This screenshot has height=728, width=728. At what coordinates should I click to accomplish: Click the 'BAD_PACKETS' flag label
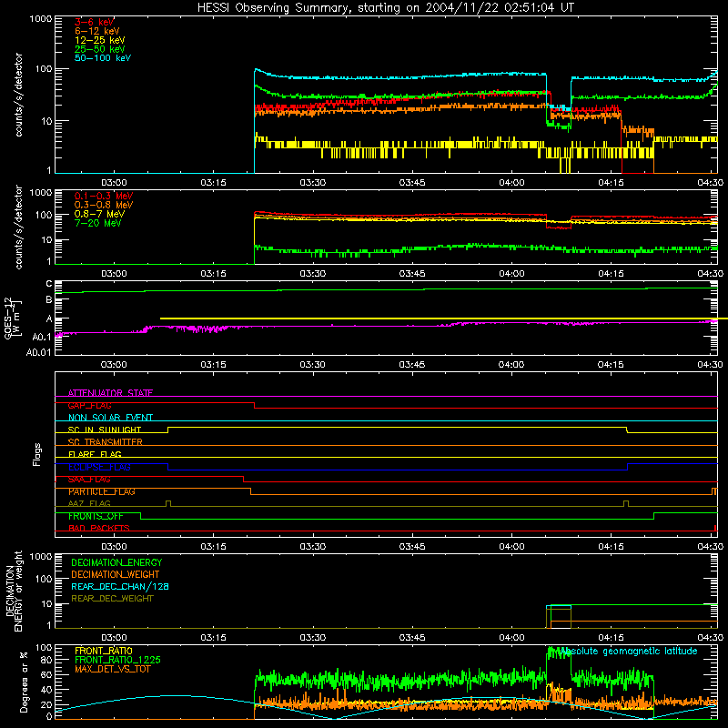(x=98, y=528)
